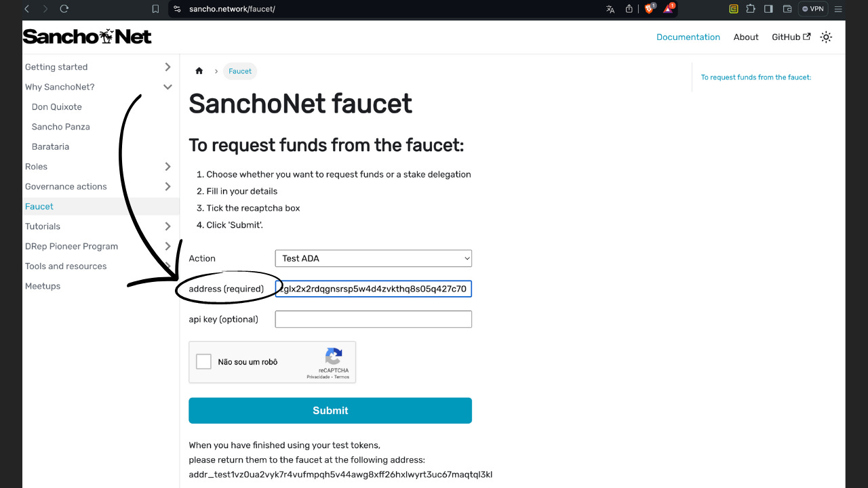Image resolution: width=868 pixels, height=488 pixels.
Task: Toggle light mode with the sun icon
Action: 825,37
